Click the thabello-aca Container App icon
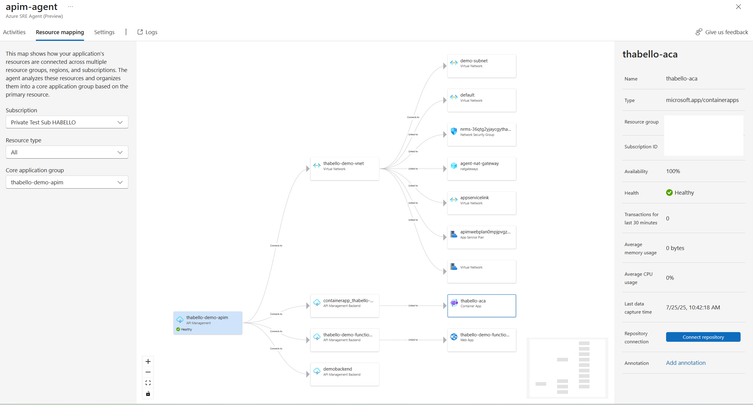 (454, 303)
